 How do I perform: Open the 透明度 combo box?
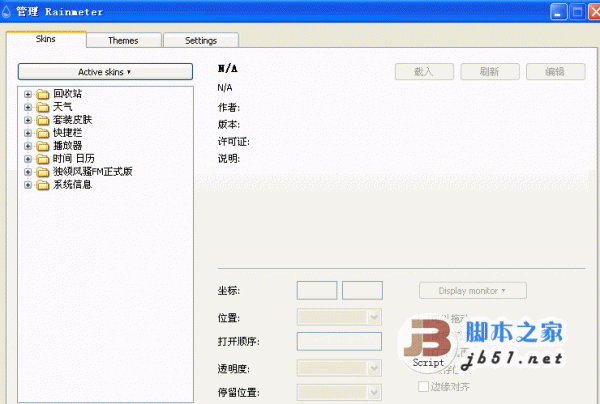[339, 368]
